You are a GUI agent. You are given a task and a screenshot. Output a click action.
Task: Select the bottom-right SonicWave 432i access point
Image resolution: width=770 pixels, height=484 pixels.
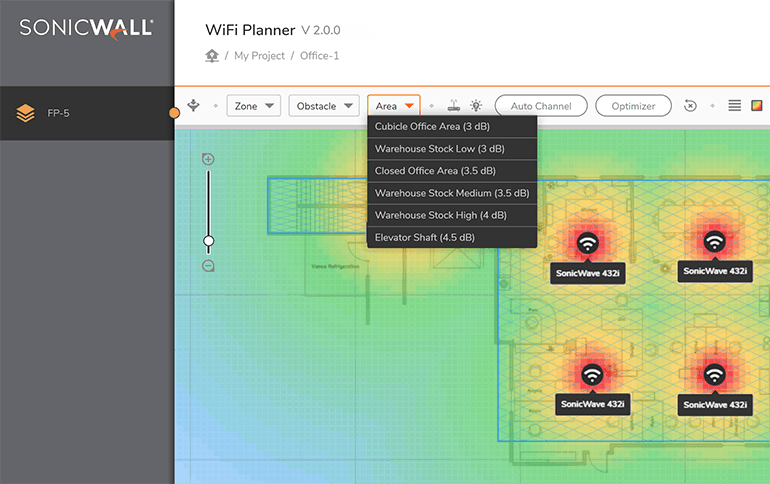pyautogui.click(x=715, y=375)
